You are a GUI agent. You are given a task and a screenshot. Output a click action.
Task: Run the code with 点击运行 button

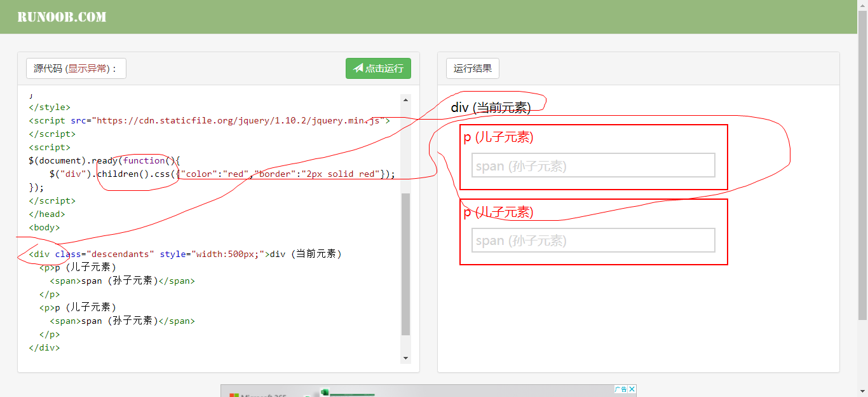point(378,69)
